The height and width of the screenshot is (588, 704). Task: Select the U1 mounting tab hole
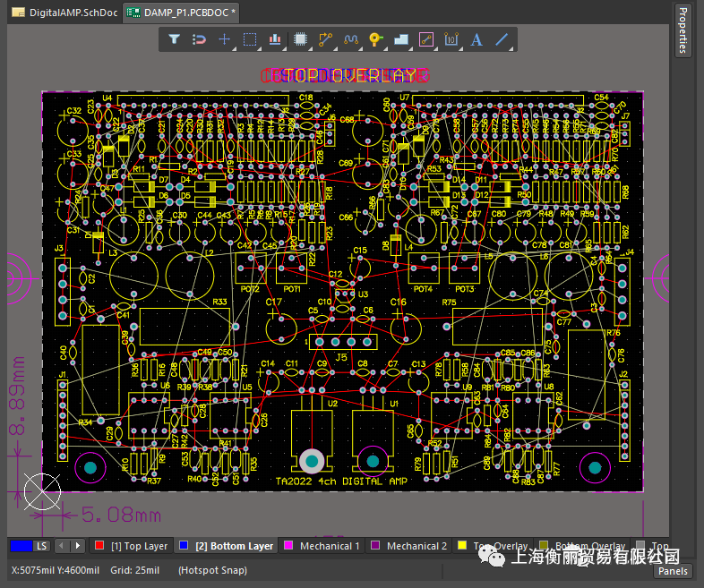(373, 461)
